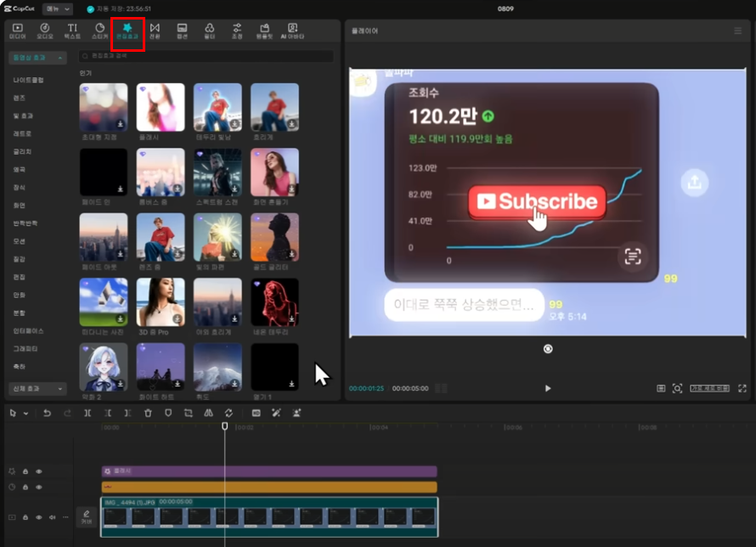Download the 초대형 지점 effect
Viewport: 756px width, 547px height.
coord(121,124)
